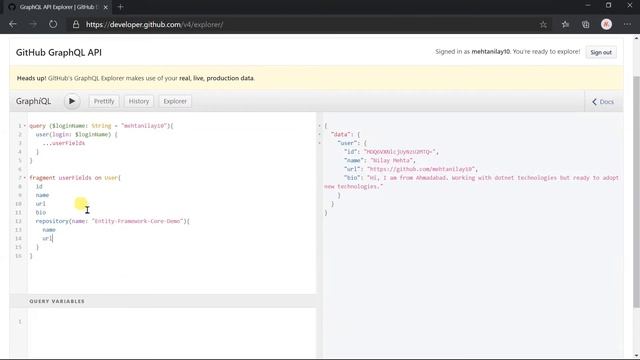The height and width of the screenshot is (360, 640).
Task: Click the GitHub GraphQL API heading
Action: tap(59, 52)
